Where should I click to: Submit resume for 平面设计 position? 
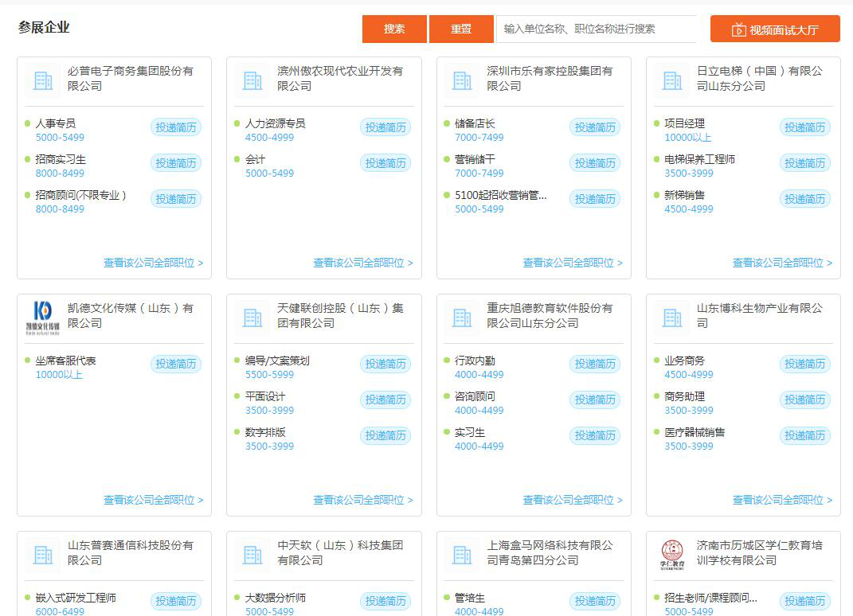click(385, 400)
